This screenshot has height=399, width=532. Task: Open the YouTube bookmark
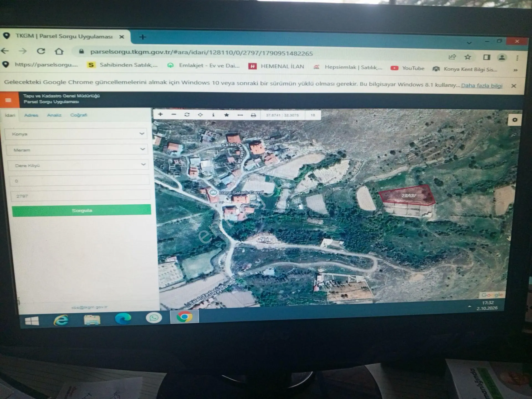408,68
